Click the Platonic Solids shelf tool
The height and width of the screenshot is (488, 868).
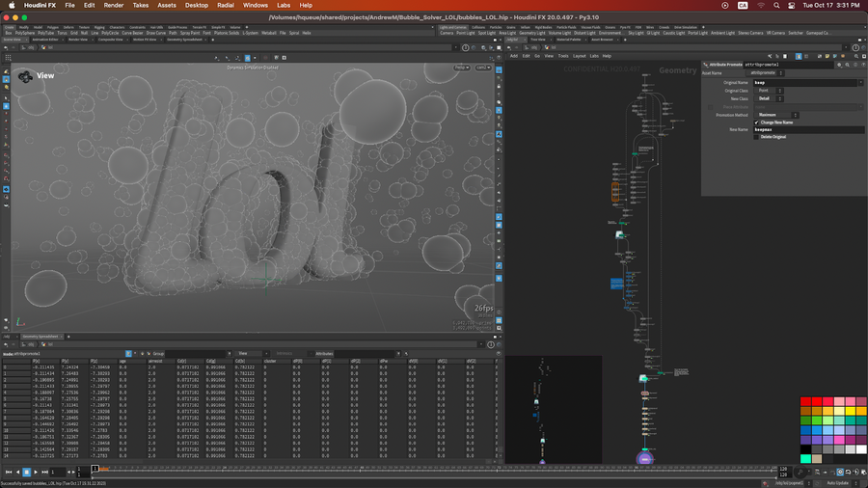pos(229,33)
